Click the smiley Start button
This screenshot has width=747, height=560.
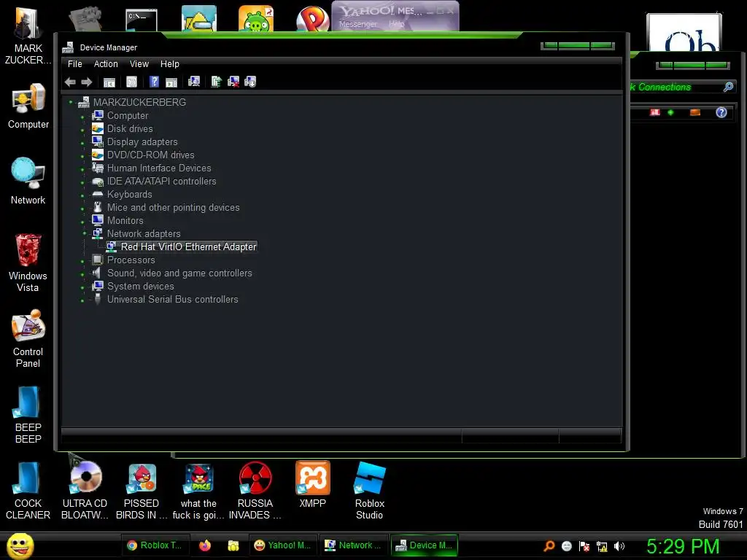click(x=20, y=545)
